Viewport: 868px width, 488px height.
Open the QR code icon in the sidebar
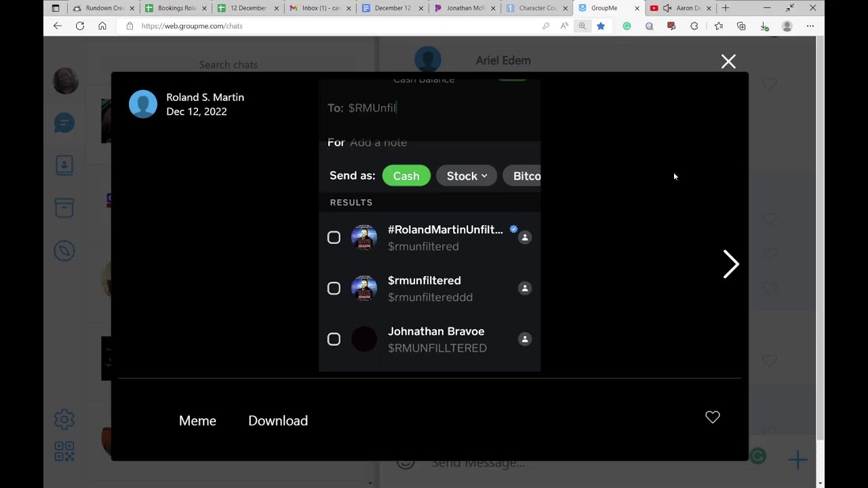[64, 451]
